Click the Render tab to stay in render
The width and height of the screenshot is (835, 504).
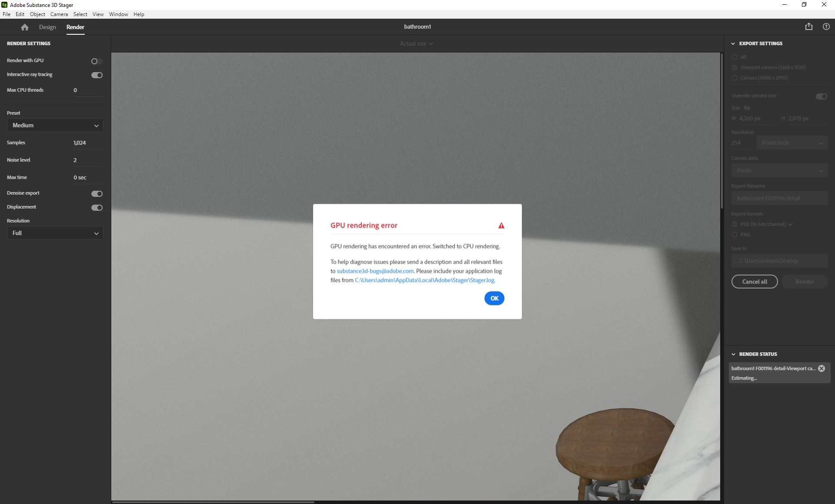(75, 27)
